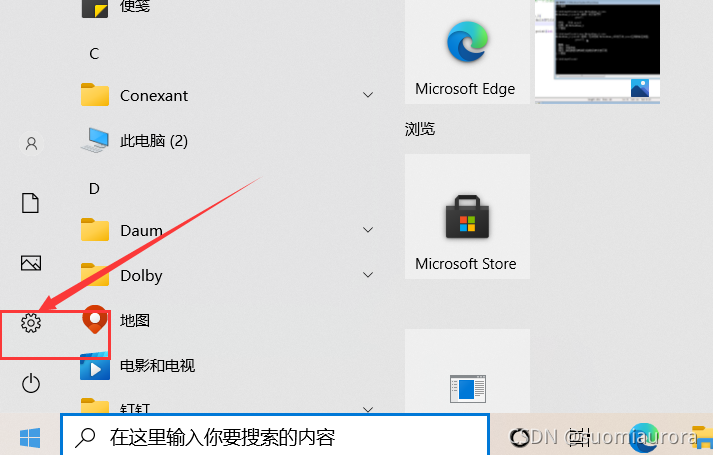Jump to letter C section header
The image size is (713, 455).
(x=94, y=54)
